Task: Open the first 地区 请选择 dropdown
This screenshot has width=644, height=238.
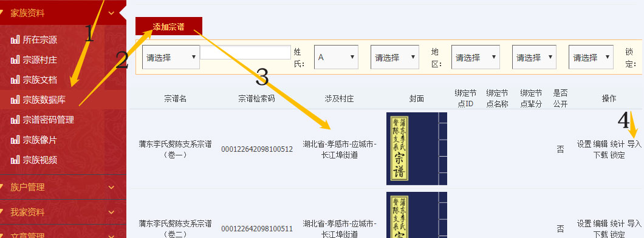Action: point(475,57)
